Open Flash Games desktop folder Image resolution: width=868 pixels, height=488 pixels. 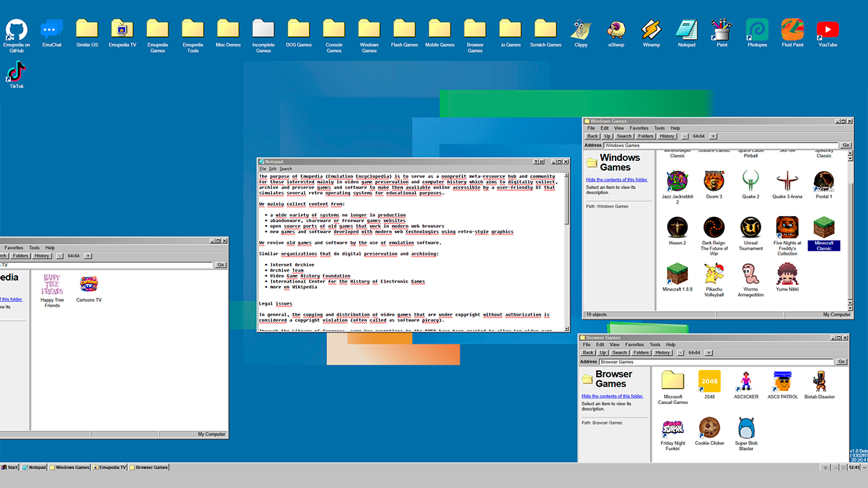point(404,33)
